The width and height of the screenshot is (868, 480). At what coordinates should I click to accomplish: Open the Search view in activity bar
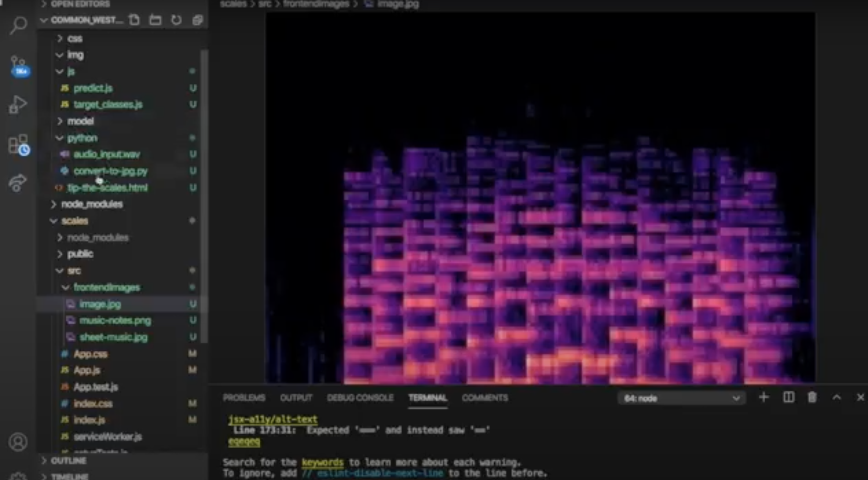[18, 25]
